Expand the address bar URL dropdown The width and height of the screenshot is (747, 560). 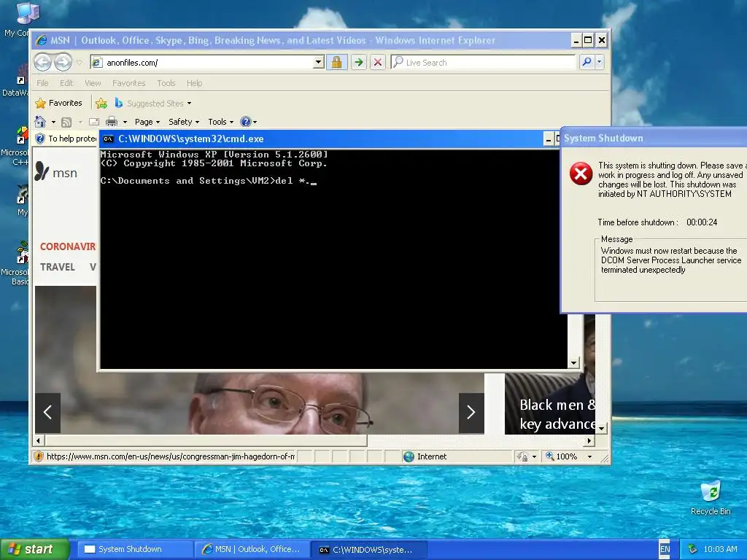click(x=318, y=63)
